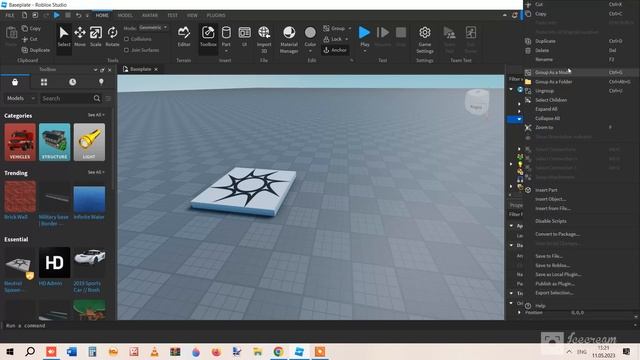Switch to the PLUGINS ribbon tab
Screen dimensions: 640x360
click(x=216, y=15)
